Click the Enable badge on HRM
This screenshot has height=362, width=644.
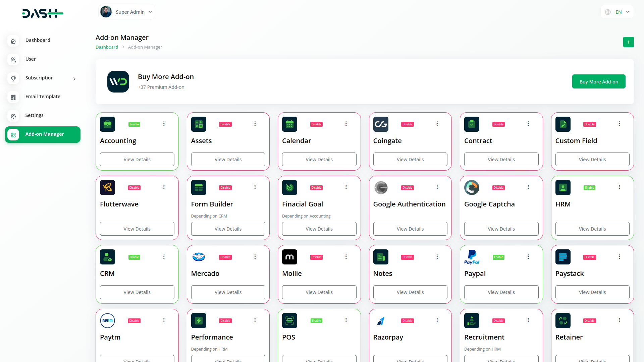589,188
